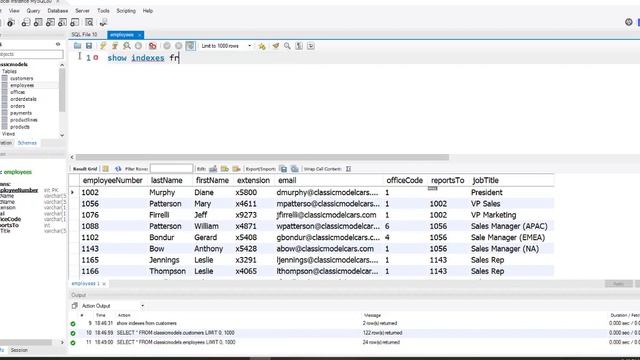Insert new row icon in result toolbar
The width and height of the screenshot is (640, 360).
(x=224, y=169)
